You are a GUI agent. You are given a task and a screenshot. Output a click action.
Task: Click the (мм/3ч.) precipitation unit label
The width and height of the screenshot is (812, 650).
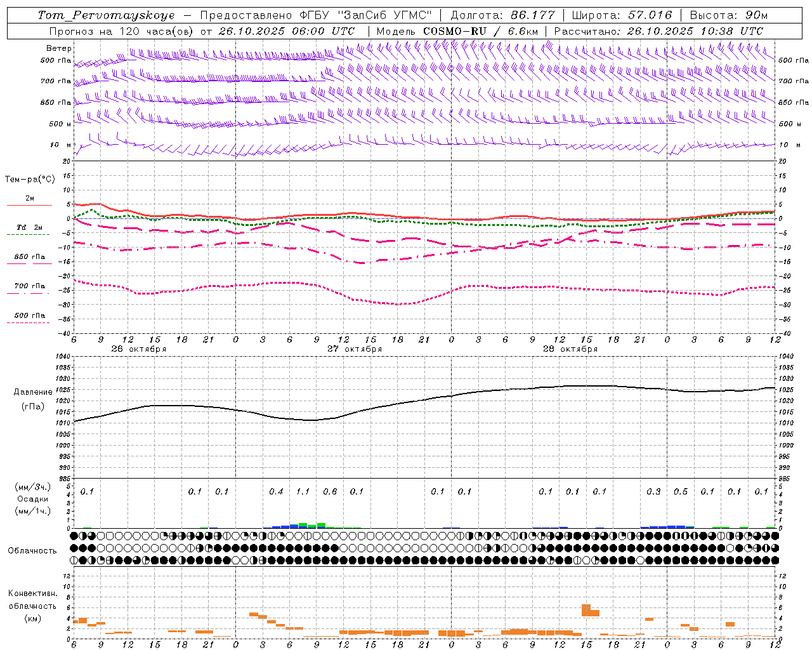coord(32,487)
